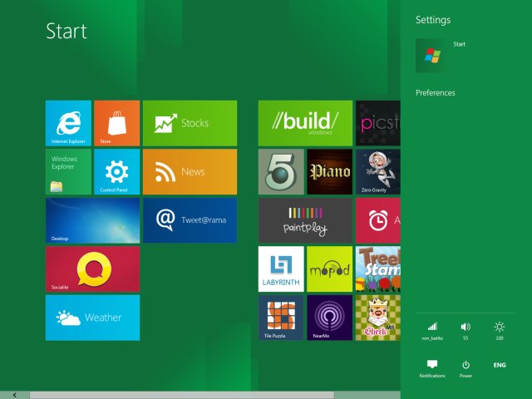Open the Zero Gravity game tile

click(378, 172)
